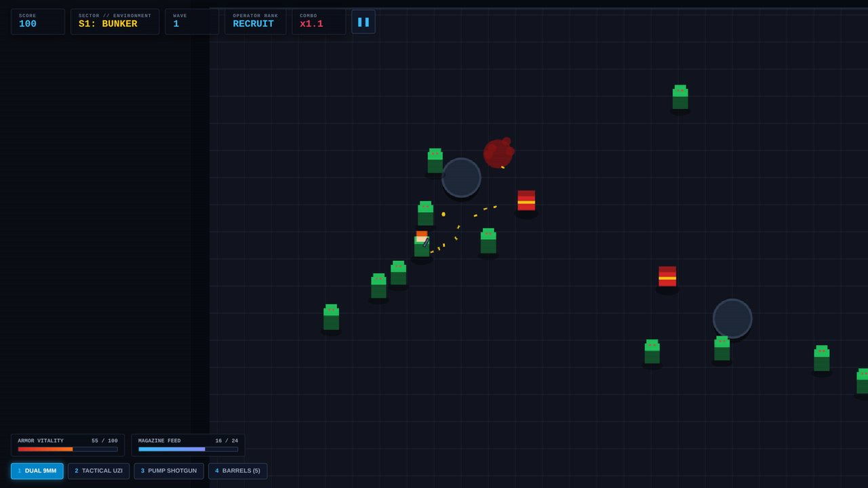Select the Dual 9MM weapon slot

[37, 471]
